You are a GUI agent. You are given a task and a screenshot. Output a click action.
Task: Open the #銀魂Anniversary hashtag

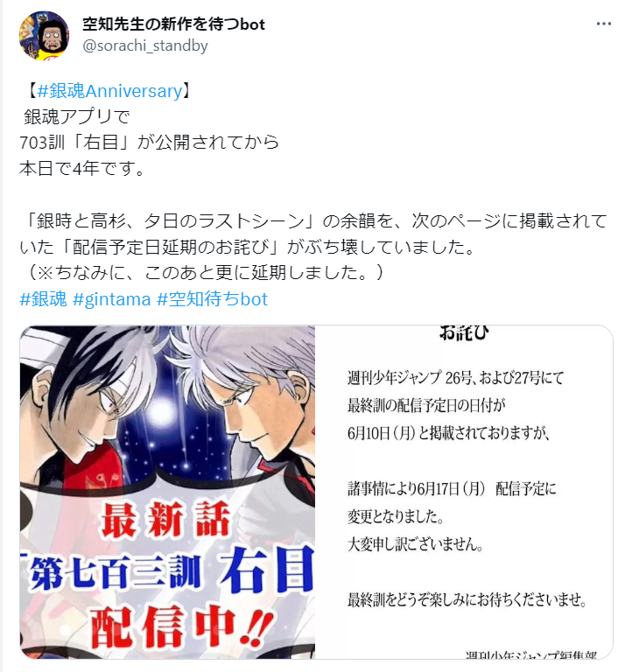[x=109, y=91]
